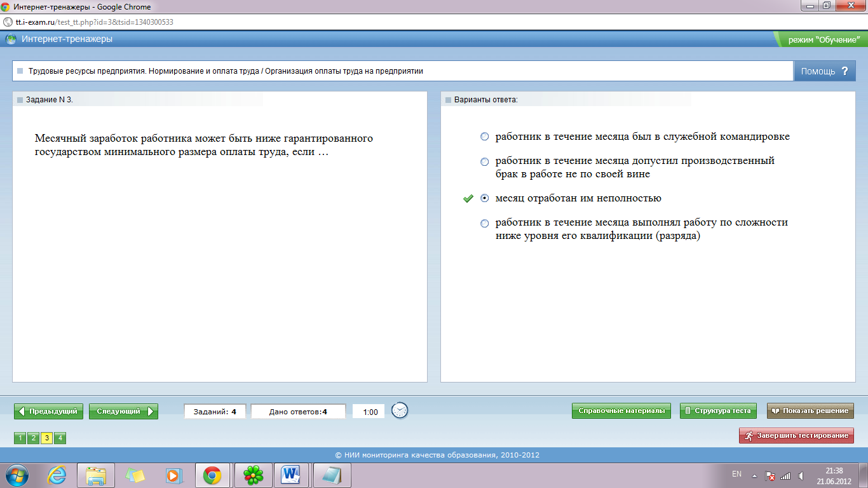The height and width of the screenshot is (488, 868).
Task: Click the volume speaker tray icon
Action: click(801, 475)
